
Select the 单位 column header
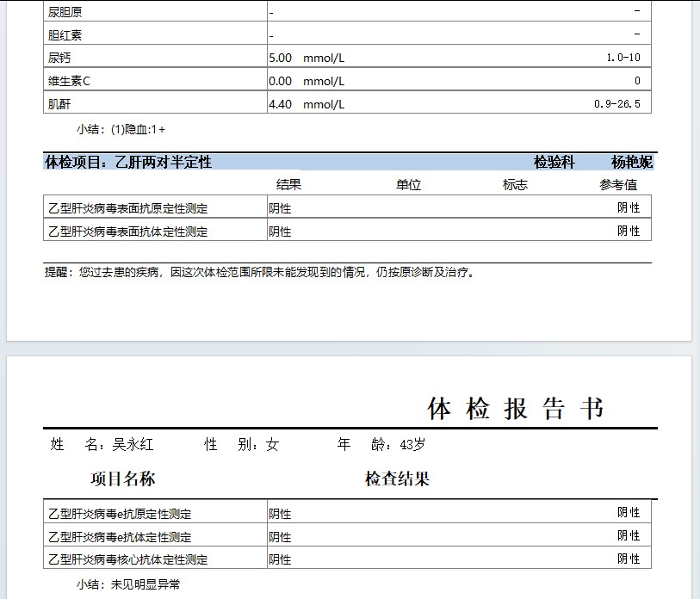[x=408, y=185]
